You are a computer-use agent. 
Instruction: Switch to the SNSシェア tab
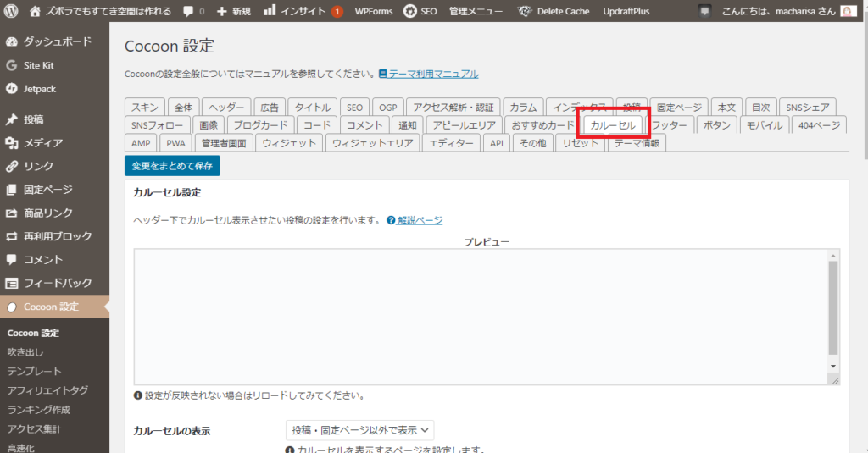808,108
